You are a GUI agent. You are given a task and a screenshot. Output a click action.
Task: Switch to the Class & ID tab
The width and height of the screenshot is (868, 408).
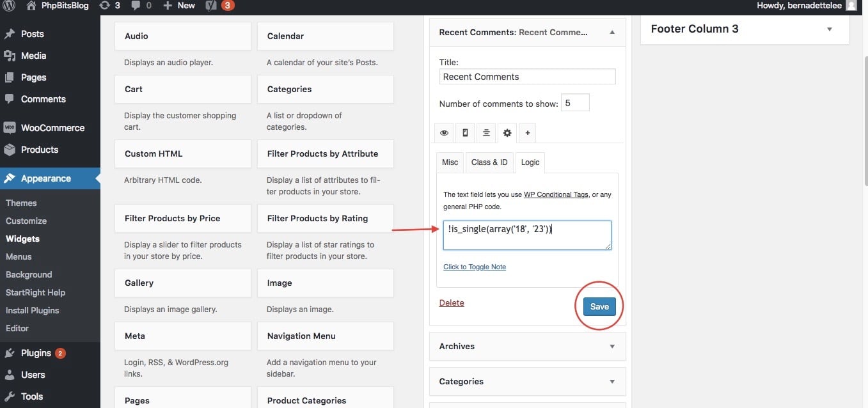click(x=489, y=162)
